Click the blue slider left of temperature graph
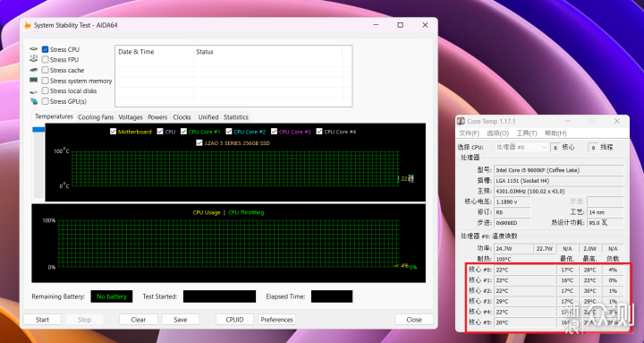The width and height of the screenshot is (644, 343). click(38, 130)
